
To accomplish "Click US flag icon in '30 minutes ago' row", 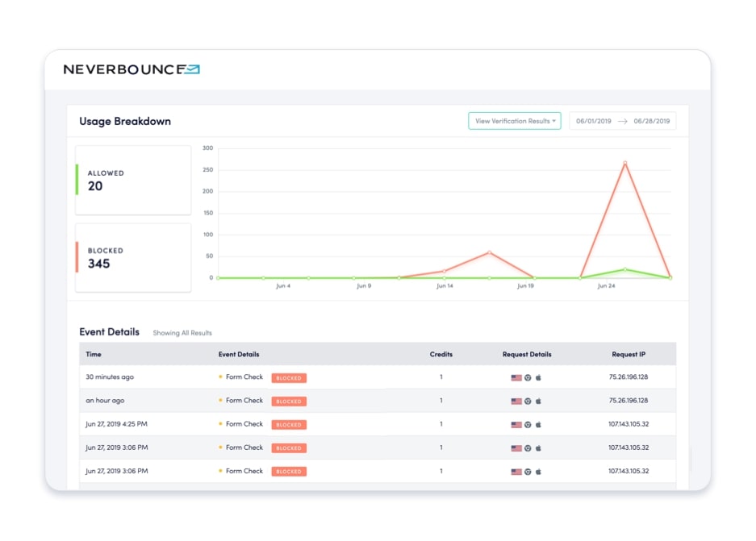I will pos(516,377).
